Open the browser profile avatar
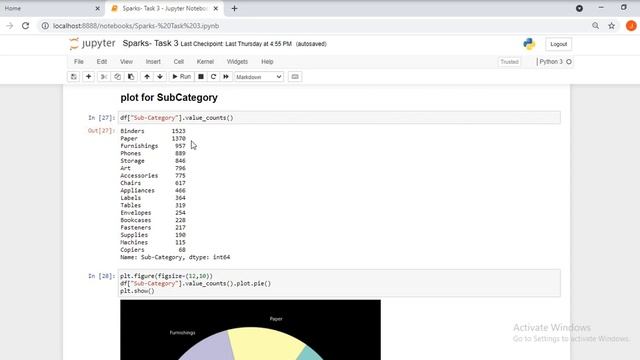The height and width of the screenshot is (360, 640). [631, 26]
